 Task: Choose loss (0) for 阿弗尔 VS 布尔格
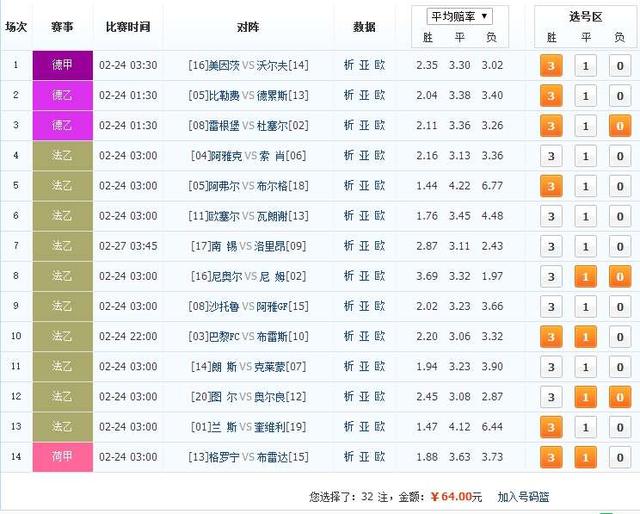[619, 186]
